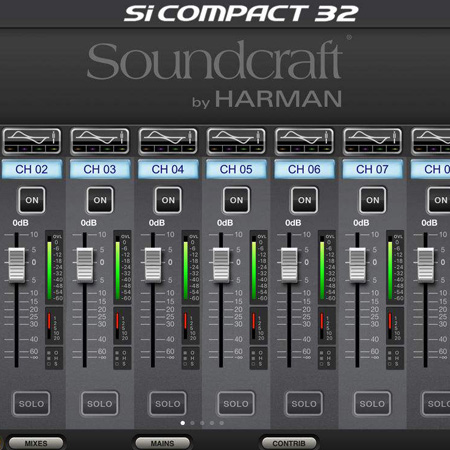Viewport: 450px width, 450px height.
Task: Select the CH 02 channel name label
Action: 32,169
